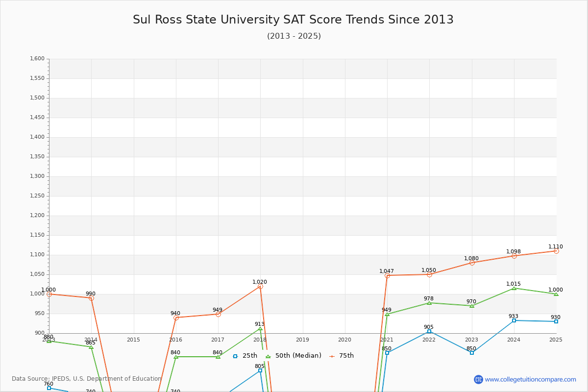The width and height of the screenshot is (588, 392).
Task: Select the 2021 25th percentile point 850
Action: click(x=387, y=353)
